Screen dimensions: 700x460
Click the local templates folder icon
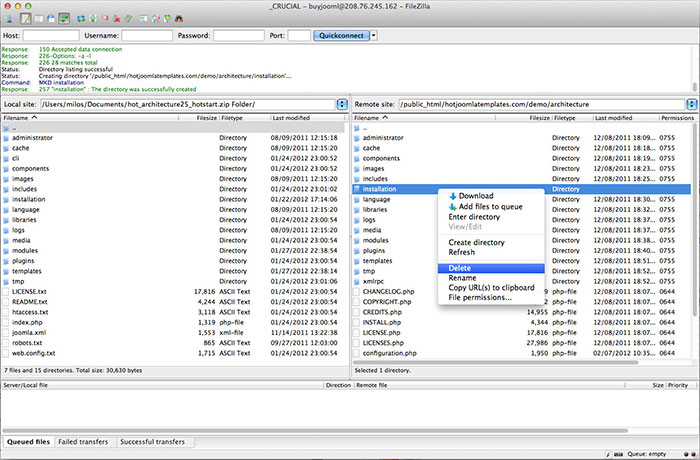6,271
